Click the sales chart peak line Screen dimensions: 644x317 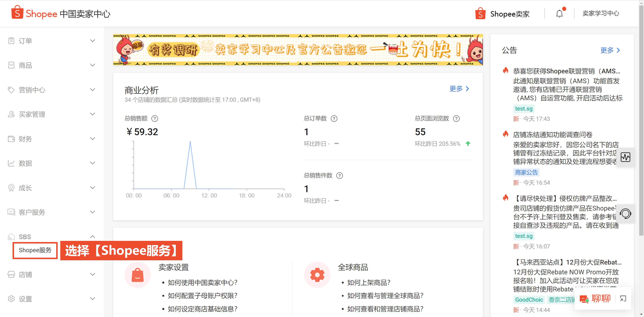(190, 165)
